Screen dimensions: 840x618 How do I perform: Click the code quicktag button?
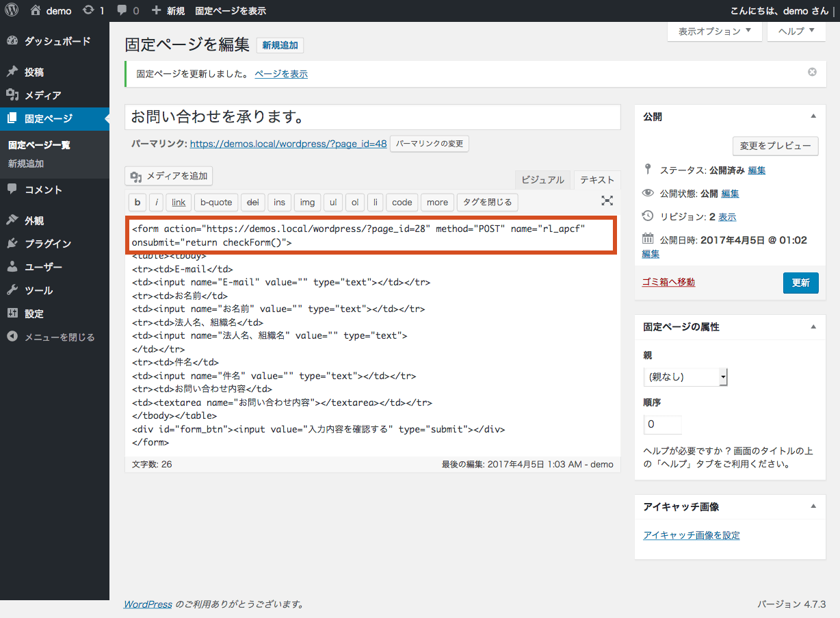[x=402, y=202]
